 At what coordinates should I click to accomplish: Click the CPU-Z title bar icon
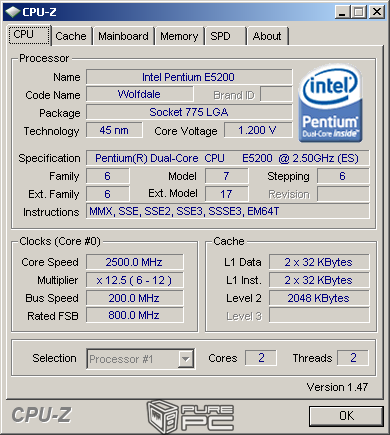point(13,12)
